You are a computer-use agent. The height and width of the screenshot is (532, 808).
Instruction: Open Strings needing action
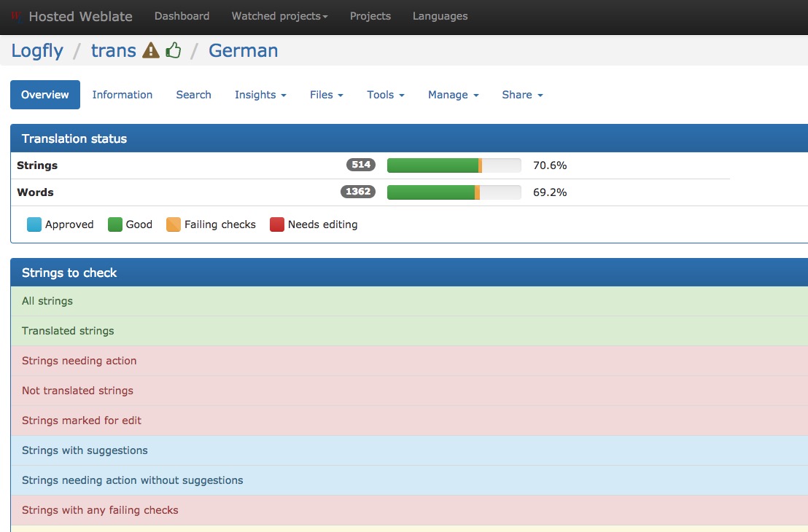pos(409,361)
